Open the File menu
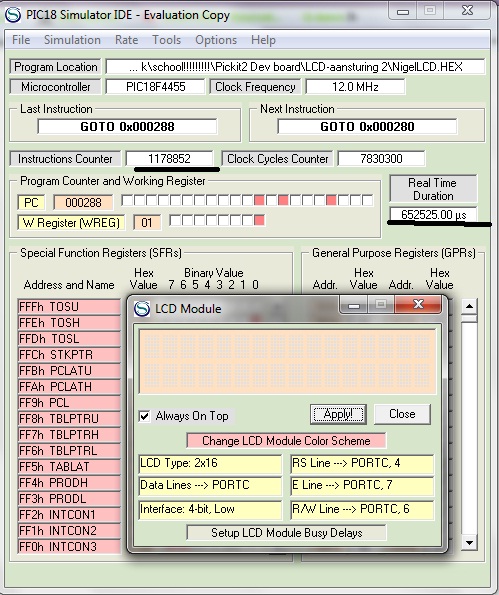Screen dimensions: 499x595 tap(21, 40)
